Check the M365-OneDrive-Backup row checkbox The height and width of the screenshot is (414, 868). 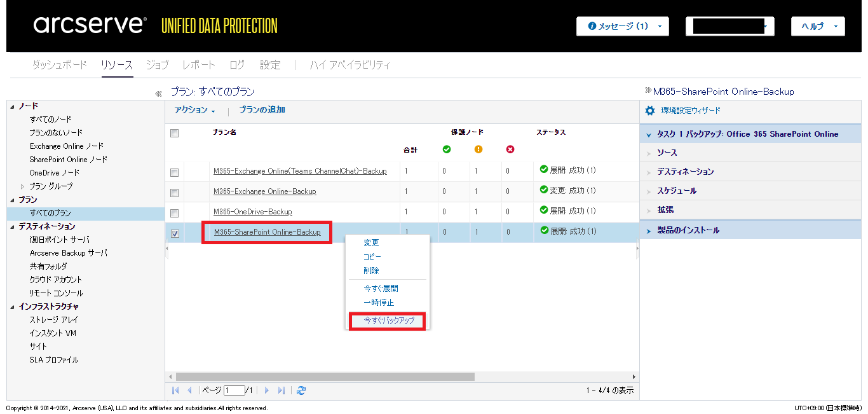[175, 212]
